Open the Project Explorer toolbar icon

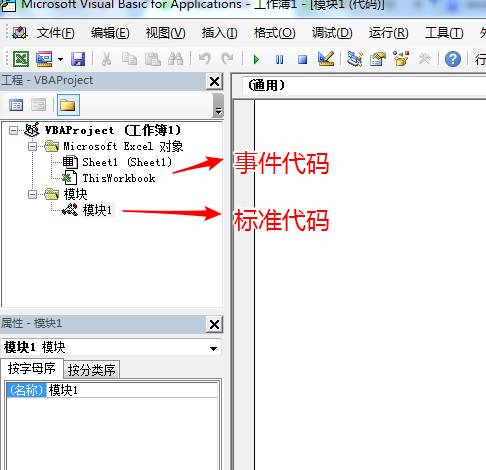coord(355,59)
